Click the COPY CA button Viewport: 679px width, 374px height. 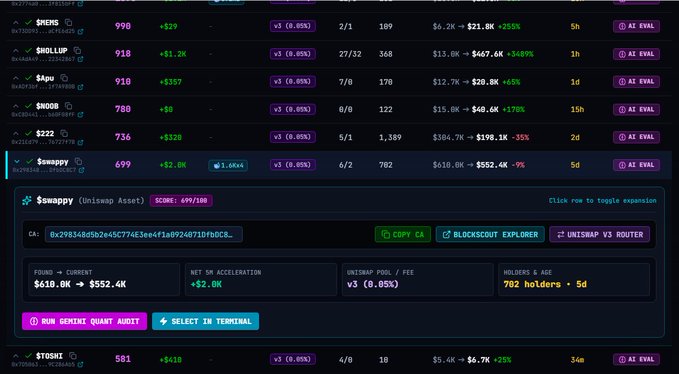pos(403,235)
